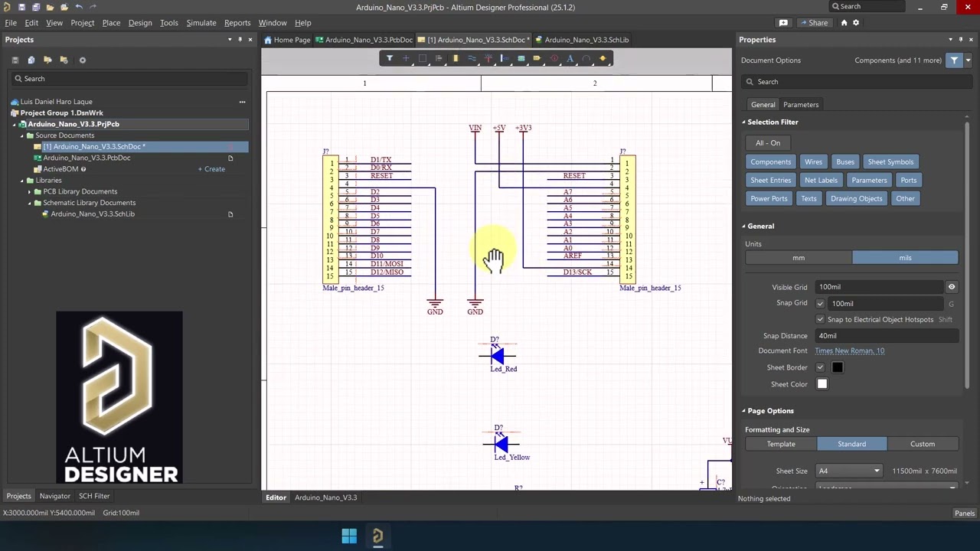This screenshot has height=551, width=980.
Task: Toggle the Power Ports selection filter
Action: (769, 198)
